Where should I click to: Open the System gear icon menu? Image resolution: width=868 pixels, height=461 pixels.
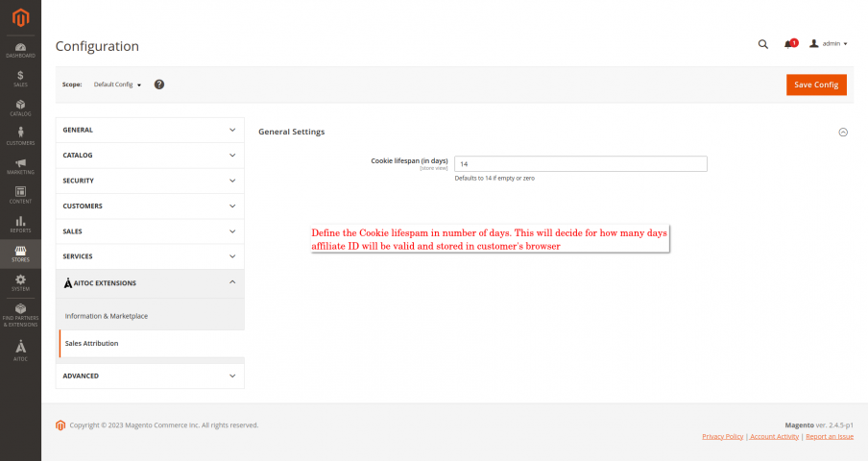[20, 282]
